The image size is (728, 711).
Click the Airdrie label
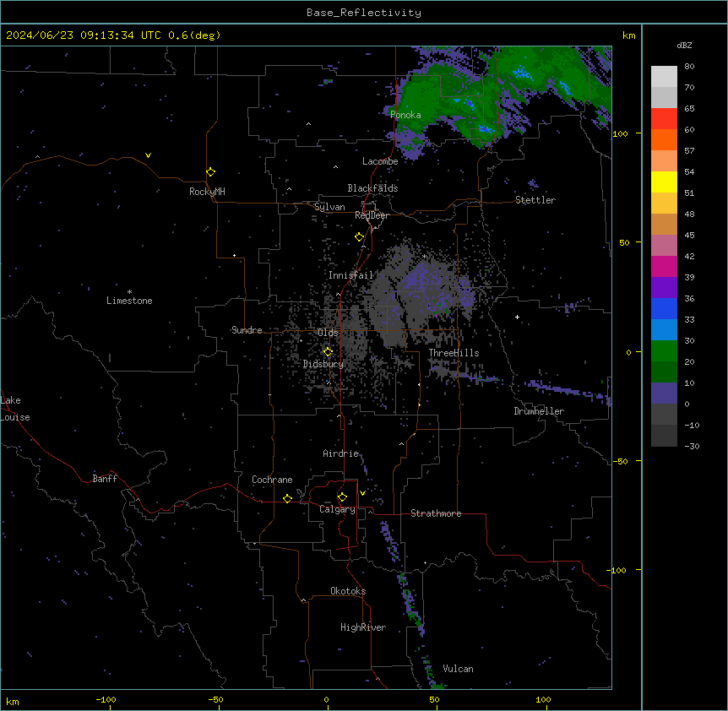pos(341,453)
